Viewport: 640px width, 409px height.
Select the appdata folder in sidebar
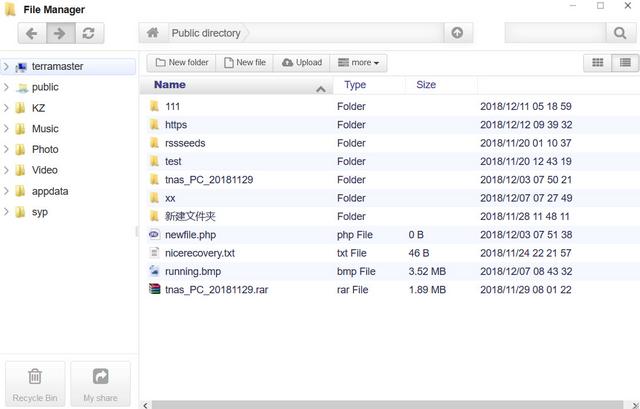[50, 191]
